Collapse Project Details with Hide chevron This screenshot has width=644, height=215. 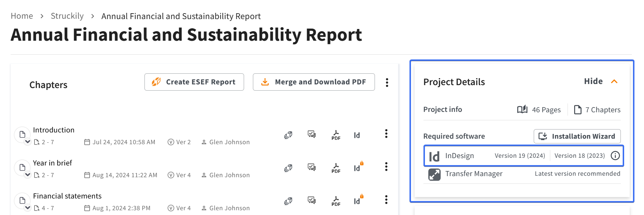(614, 81)
